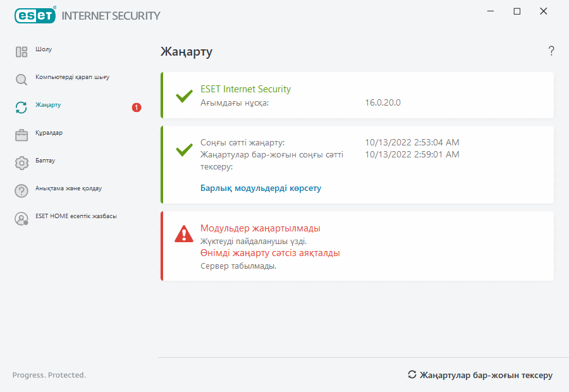Click the help question-mark circle sidebar icon
Image resolution: width=569 pixels, height=392 pixels.
[21, 191]
